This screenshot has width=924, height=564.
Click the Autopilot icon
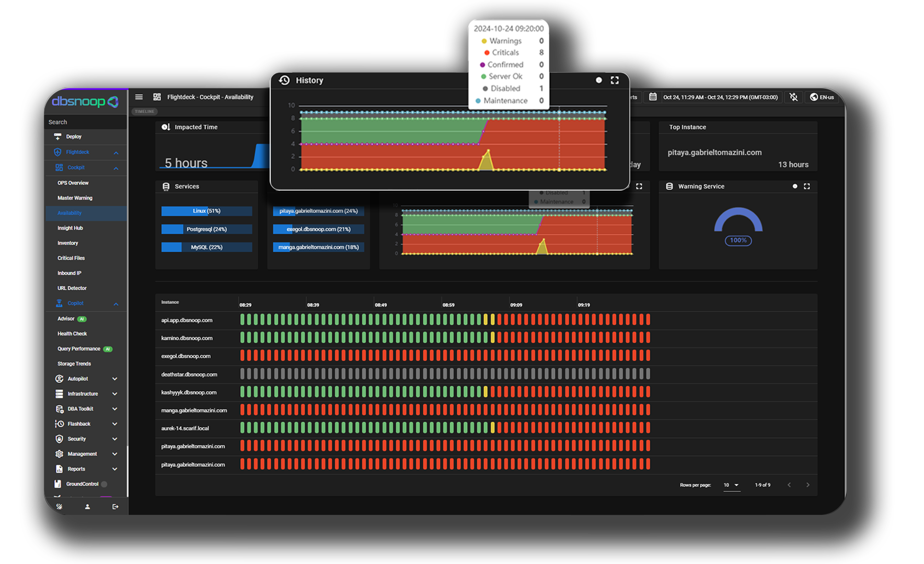coord(59,379)
